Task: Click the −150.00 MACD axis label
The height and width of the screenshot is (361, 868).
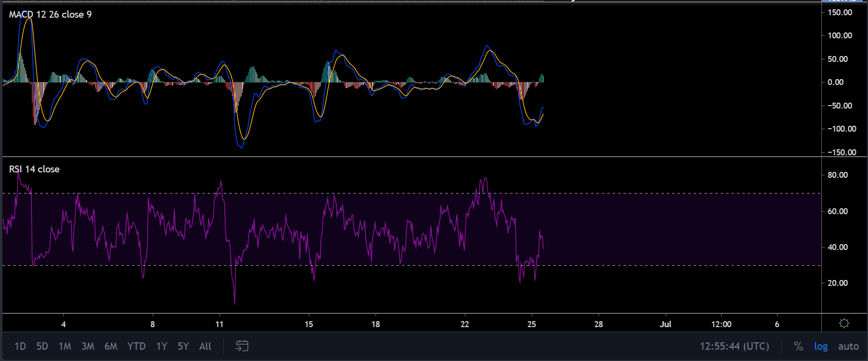Action: pos(841,152)
